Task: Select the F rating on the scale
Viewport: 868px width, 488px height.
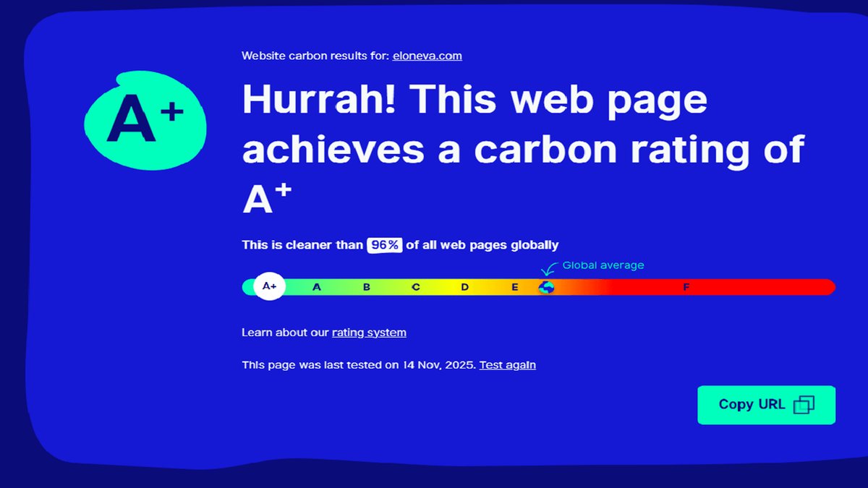Action: coord(686,286)
